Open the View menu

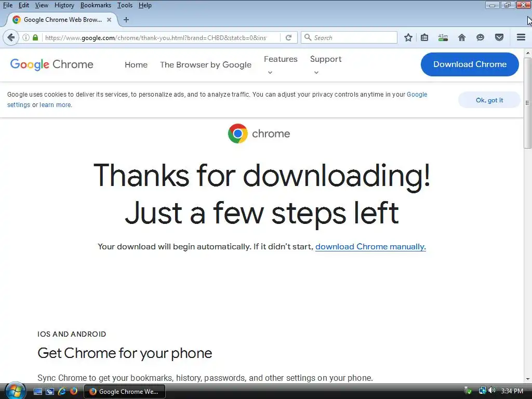(x=42, y=5)
